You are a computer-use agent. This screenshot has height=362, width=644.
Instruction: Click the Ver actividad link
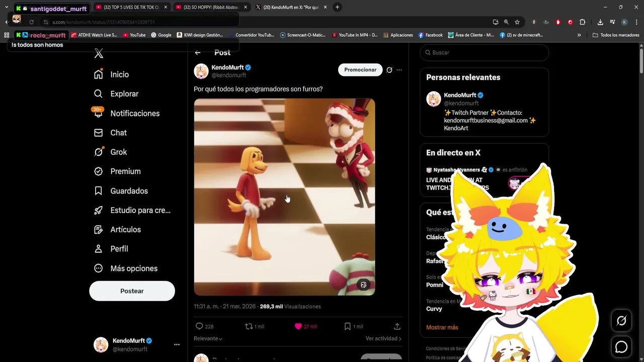click(x=383, y=339)
